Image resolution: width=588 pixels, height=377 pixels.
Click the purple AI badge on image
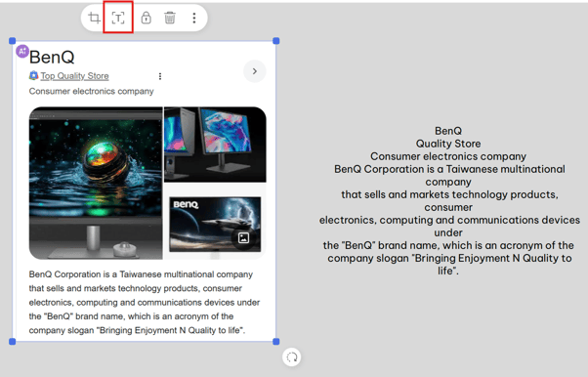[x=22, y=52]
